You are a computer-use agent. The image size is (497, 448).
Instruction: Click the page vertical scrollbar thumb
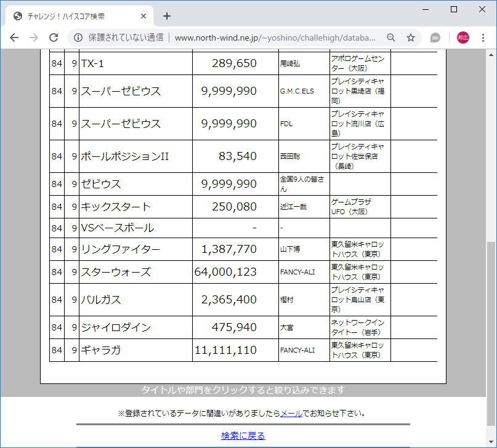click(491, 334)
